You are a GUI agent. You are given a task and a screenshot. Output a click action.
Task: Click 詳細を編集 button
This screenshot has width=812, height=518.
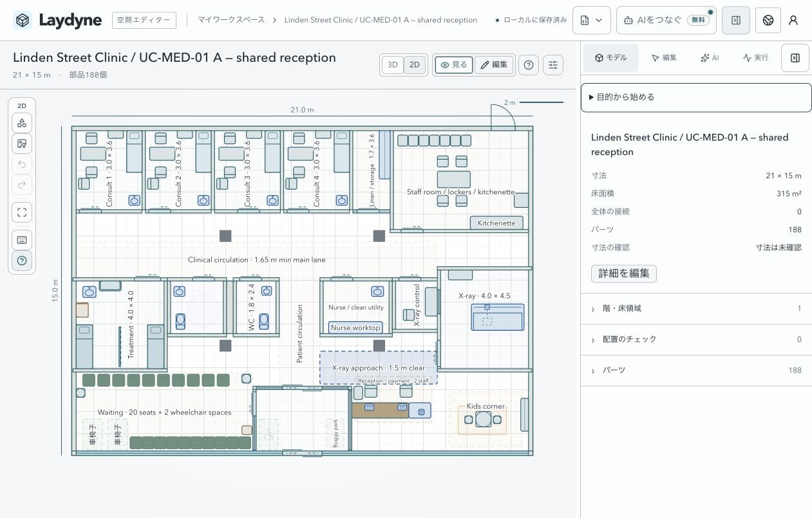pyautogui.click(x=623, y=273)
